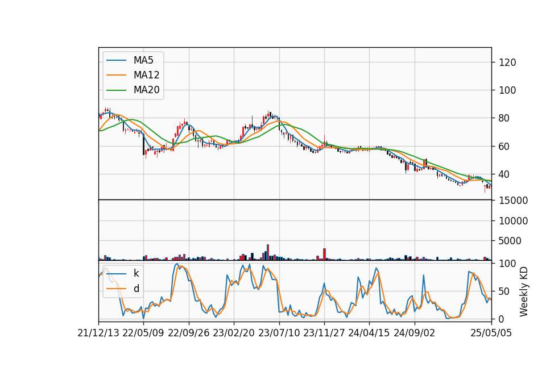The image size is (546, 392).
Task: Click the date label 22/05/09
Action: [143, 333]
